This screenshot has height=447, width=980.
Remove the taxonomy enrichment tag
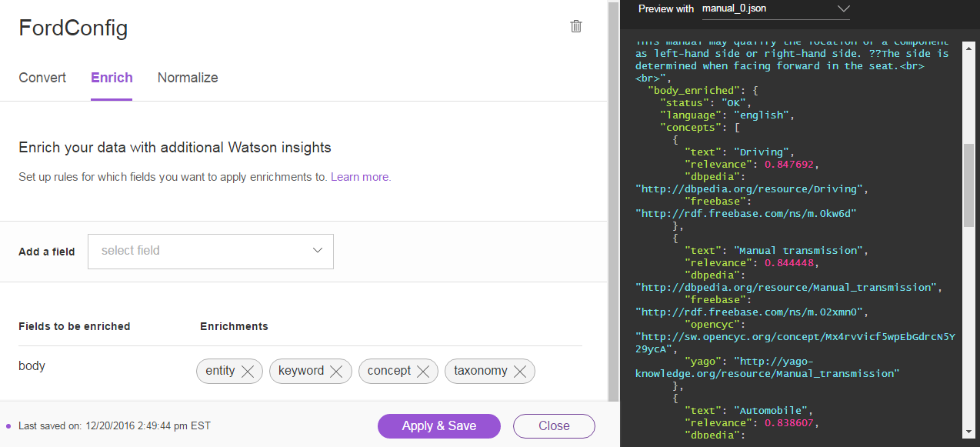520,372
